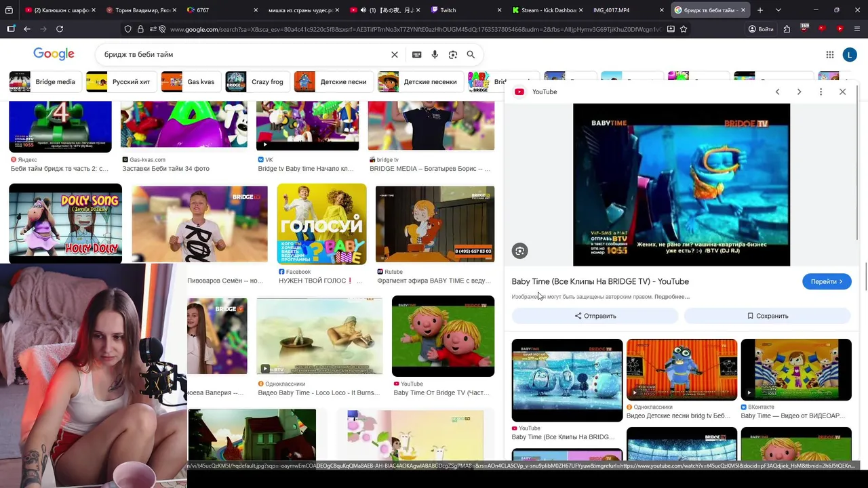
Task: Show next image in preview panel
Action: tap(799, 91)
